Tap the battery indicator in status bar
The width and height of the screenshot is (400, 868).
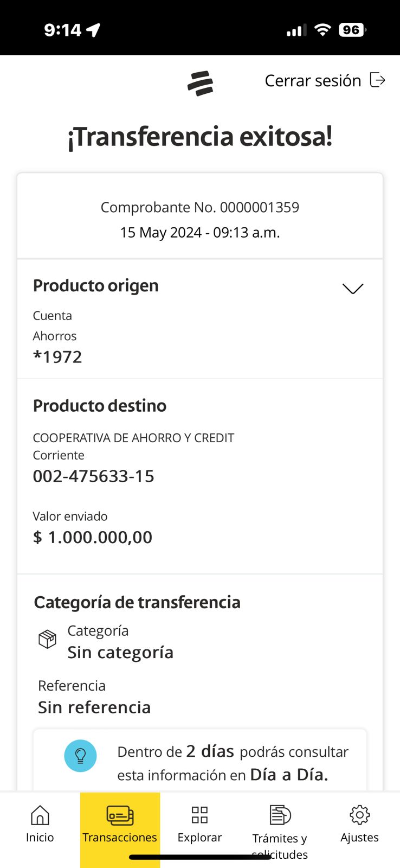[x=352, y=30]
